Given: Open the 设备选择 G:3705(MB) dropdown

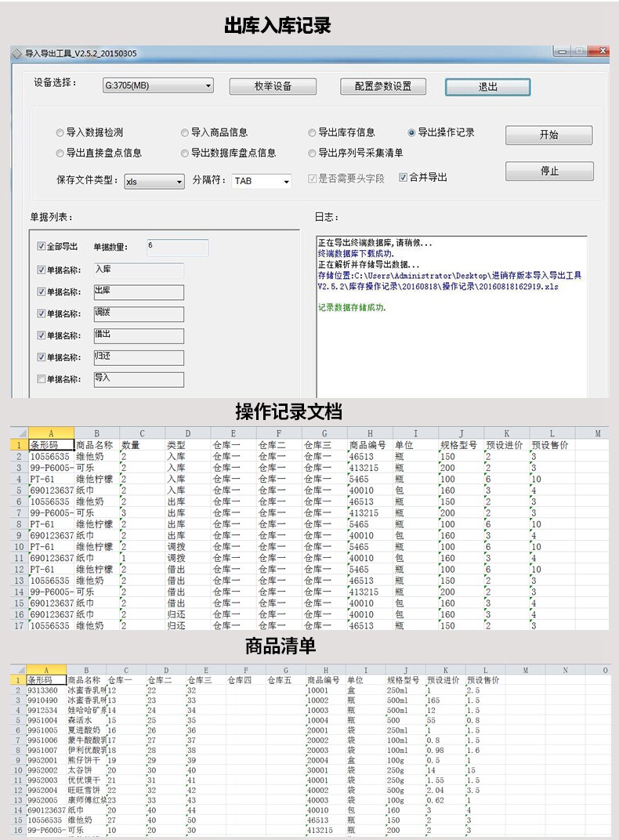Looking at the screenshot, I should [x=158, y=85].
